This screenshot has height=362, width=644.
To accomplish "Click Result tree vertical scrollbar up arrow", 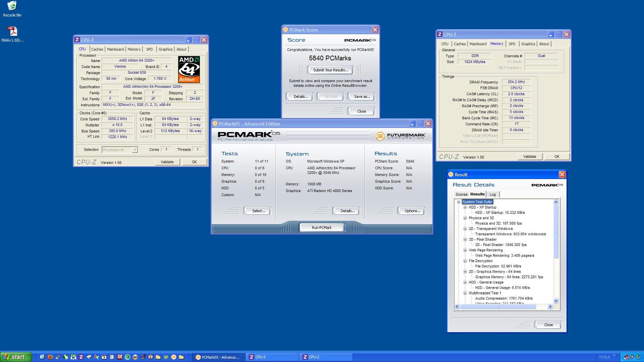I will [556, 202].
